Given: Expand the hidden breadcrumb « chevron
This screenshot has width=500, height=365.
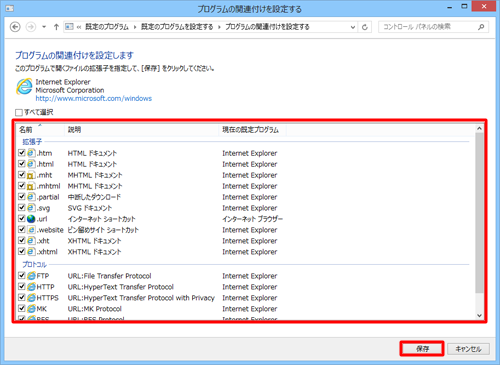Looking at the screenshot, I should [79, 27].
